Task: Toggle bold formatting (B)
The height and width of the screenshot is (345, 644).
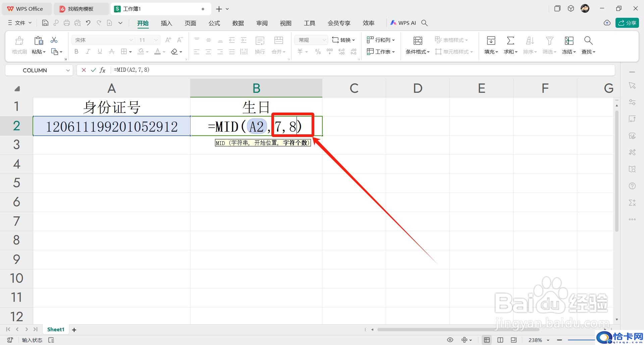Action: coord(76,52)
